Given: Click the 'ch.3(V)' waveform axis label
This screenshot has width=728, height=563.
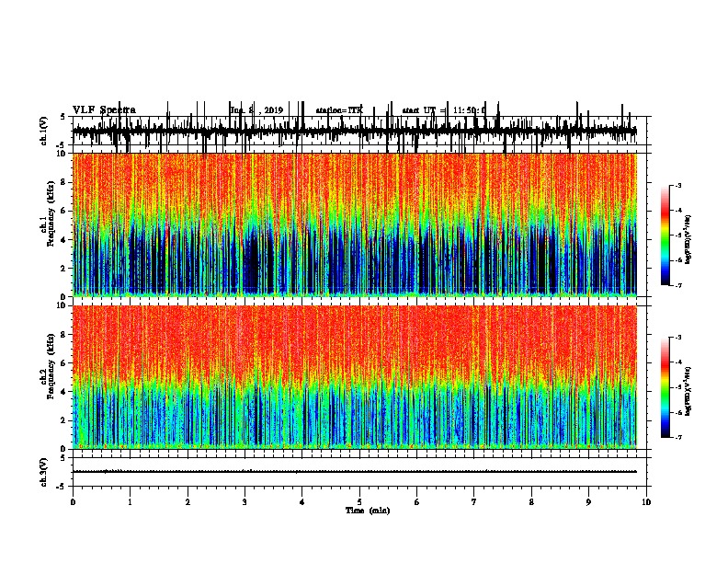Looking at the screenshot, I should click(x=44, y=472).
